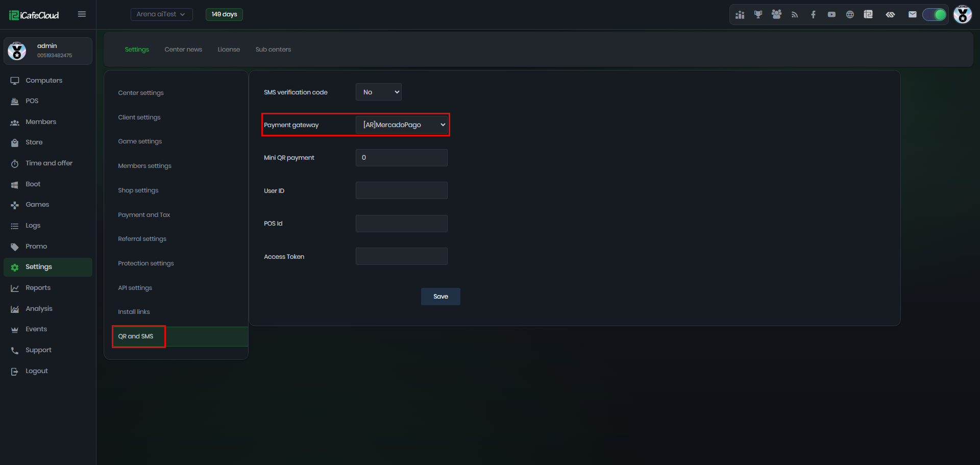
Task: Click the Mini QR payment field
Action: click(402, 158)
